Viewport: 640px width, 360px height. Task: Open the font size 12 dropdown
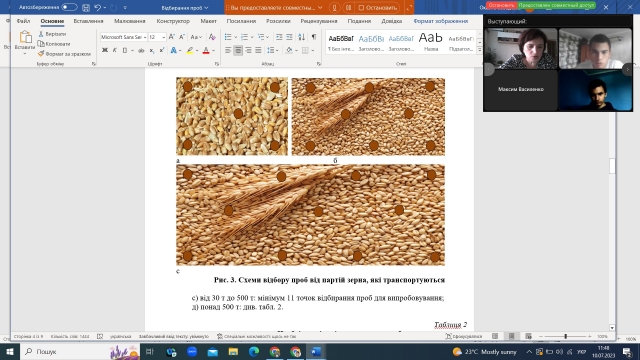(163, 37)
